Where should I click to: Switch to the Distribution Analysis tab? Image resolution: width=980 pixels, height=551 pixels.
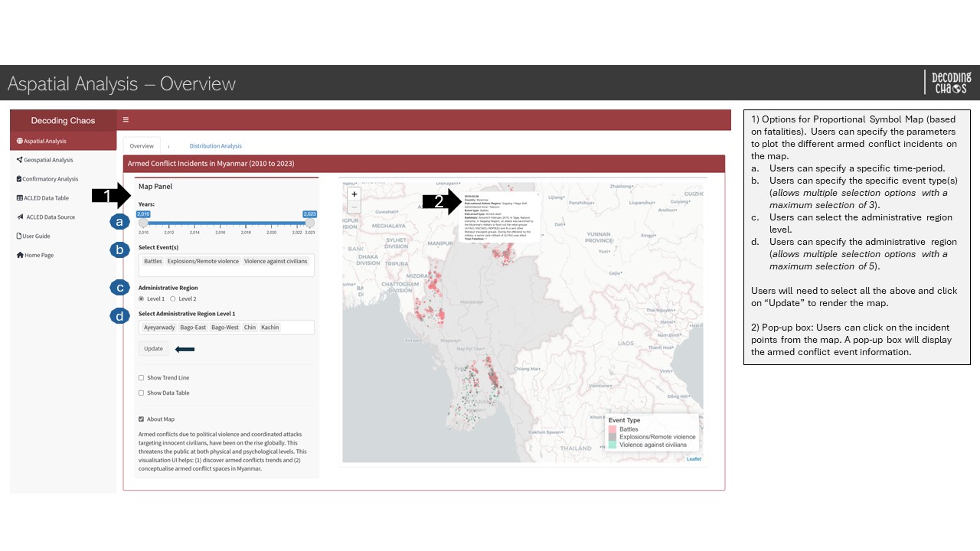[x=215, y=146]
